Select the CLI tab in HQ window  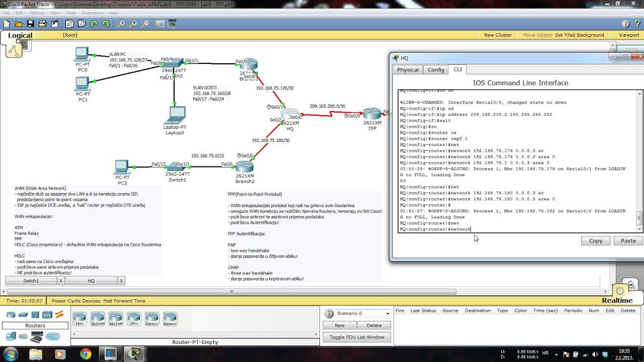pos(457,69)
